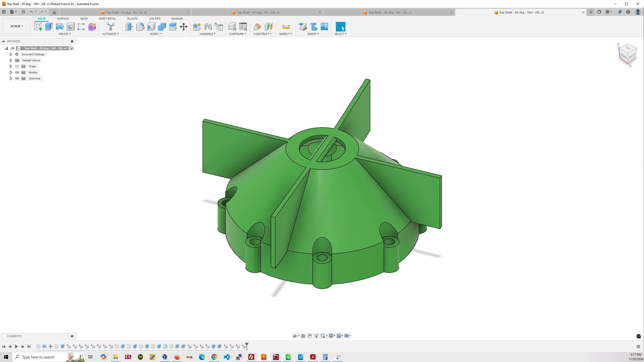Open the CONSTRUCT dropdown menu

262,34
